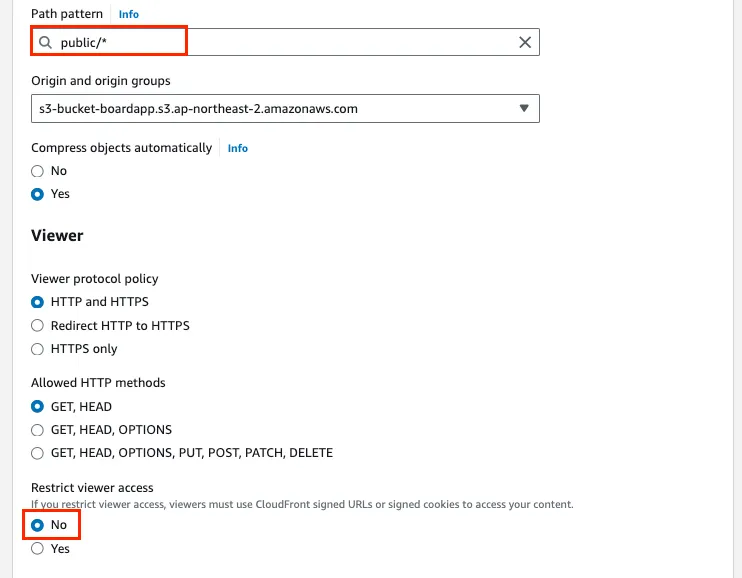
Task: Select Yes for Compress objects automatically
Action: coord(38,194)
